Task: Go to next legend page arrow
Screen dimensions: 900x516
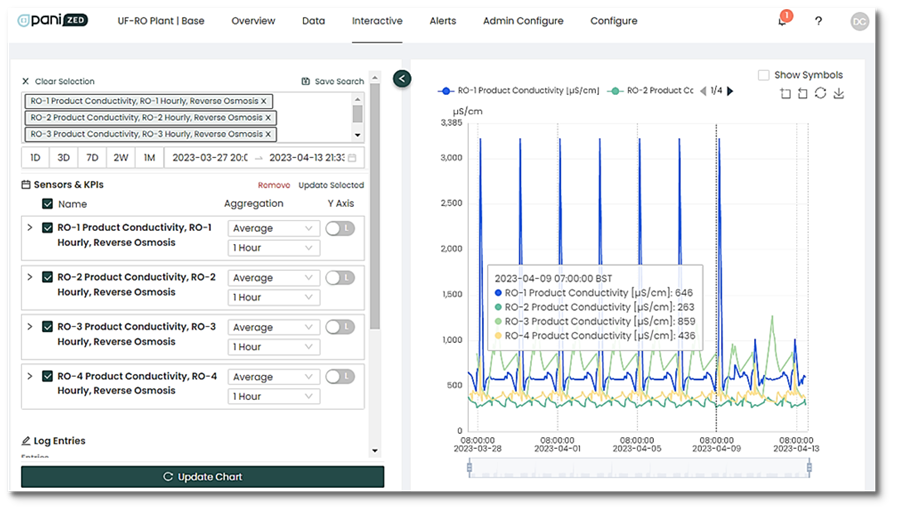Action: click(x=730, y=91)
